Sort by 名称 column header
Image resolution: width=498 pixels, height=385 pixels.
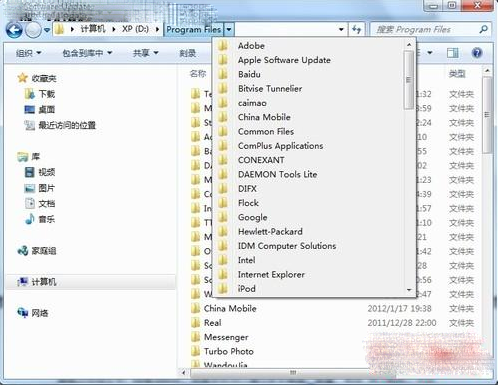[198, 74]
